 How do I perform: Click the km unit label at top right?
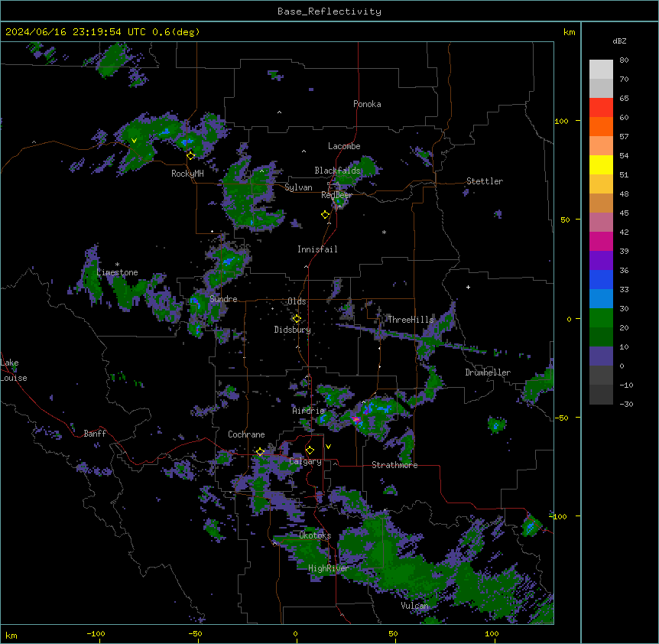[x=570, y=32]
